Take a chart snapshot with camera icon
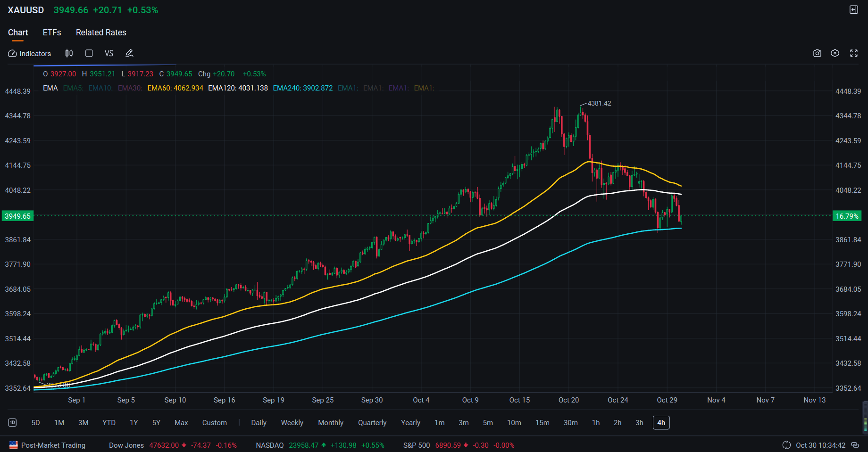The image size is (868, 452). tap(817, 53)
